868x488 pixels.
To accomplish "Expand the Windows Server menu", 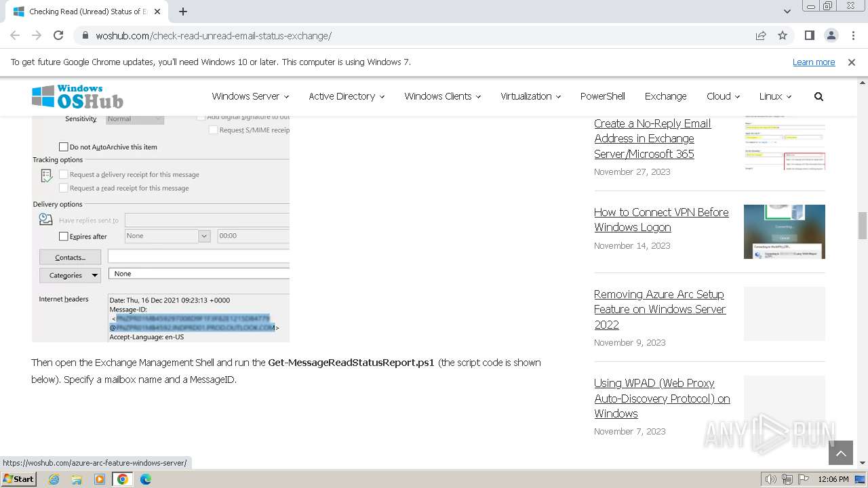I will [x=250, y=96].
